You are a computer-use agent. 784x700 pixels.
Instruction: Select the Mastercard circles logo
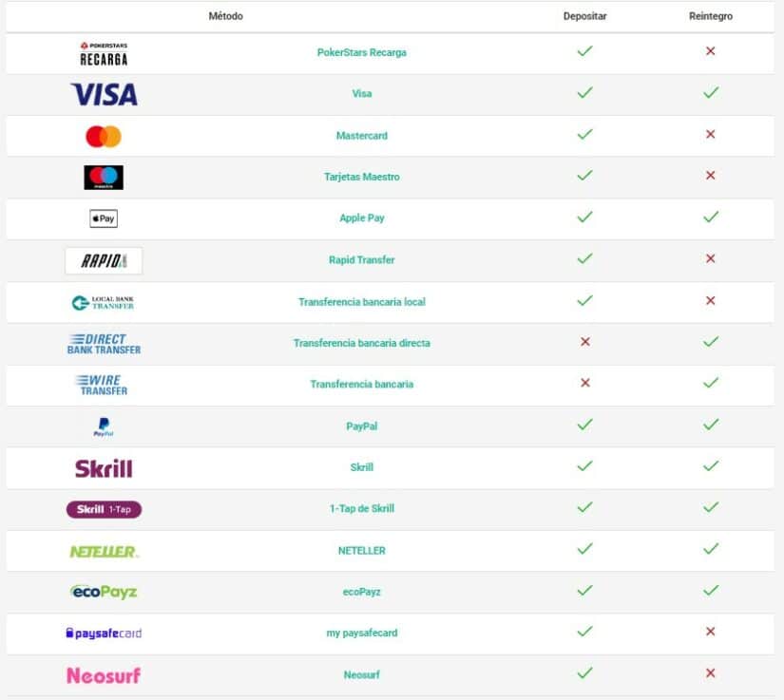pos(104,136)
